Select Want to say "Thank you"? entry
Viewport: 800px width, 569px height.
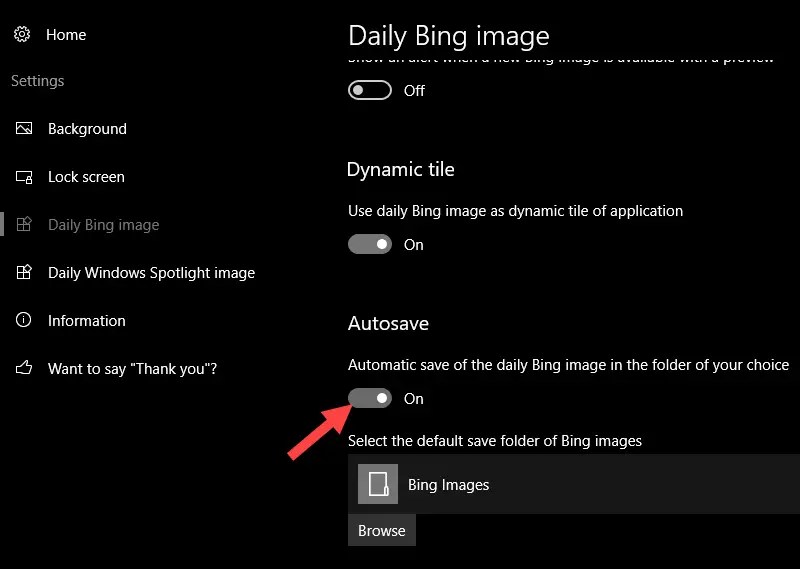click(133, 368)
